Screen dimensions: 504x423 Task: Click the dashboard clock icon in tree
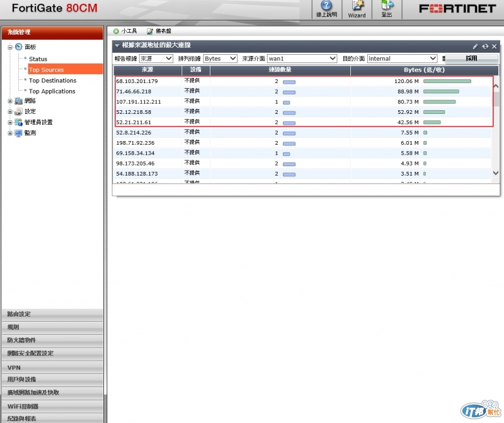[x=19, y=47]
